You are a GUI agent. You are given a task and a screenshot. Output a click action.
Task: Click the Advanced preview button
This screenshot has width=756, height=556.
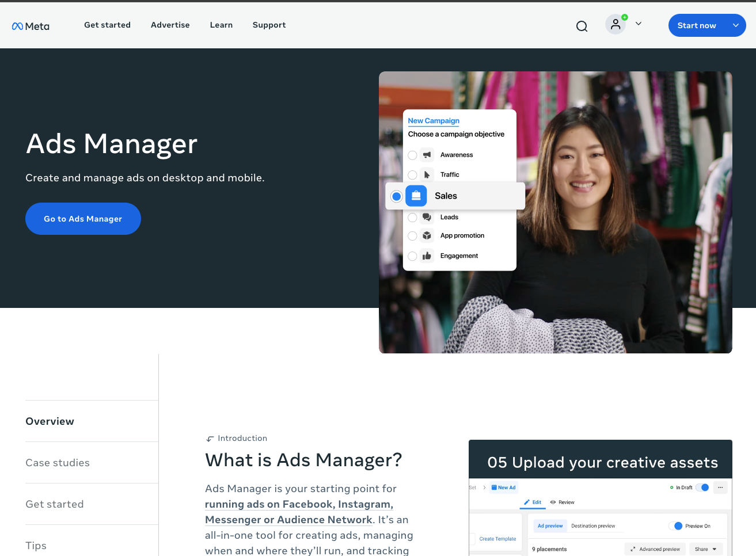click(655, 549)
